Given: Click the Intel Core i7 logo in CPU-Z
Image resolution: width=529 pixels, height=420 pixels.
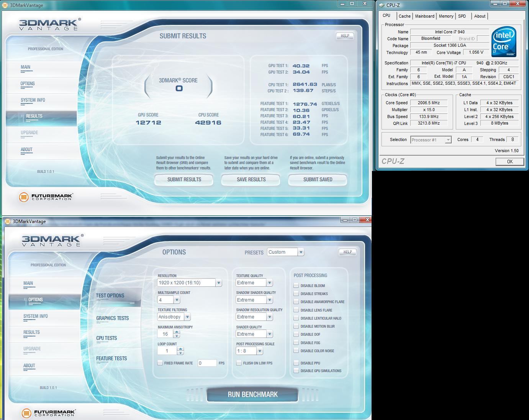Looking at the screenshot, I should click(504, 41).
